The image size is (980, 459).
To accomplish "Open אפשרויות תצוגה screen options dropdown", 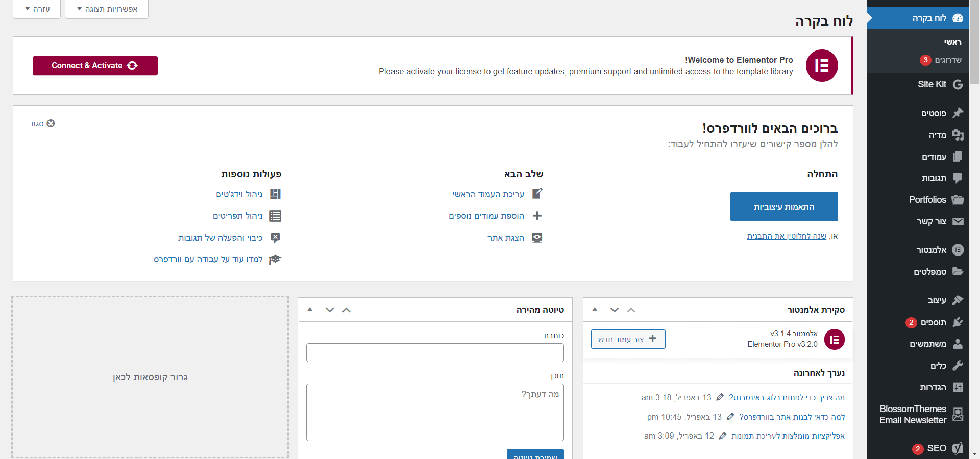I will click(107, 9).
